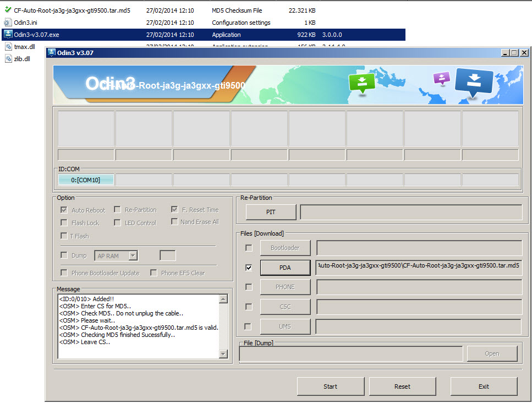
Task: Uncheck the PDA file checkbox
Action: point(248,268)
